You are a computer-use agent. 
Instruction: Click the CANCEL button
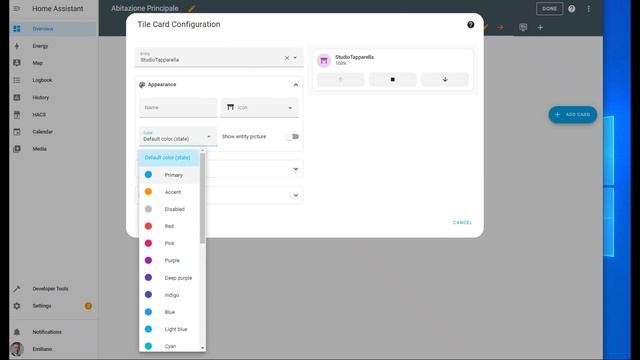coord(462,222)
